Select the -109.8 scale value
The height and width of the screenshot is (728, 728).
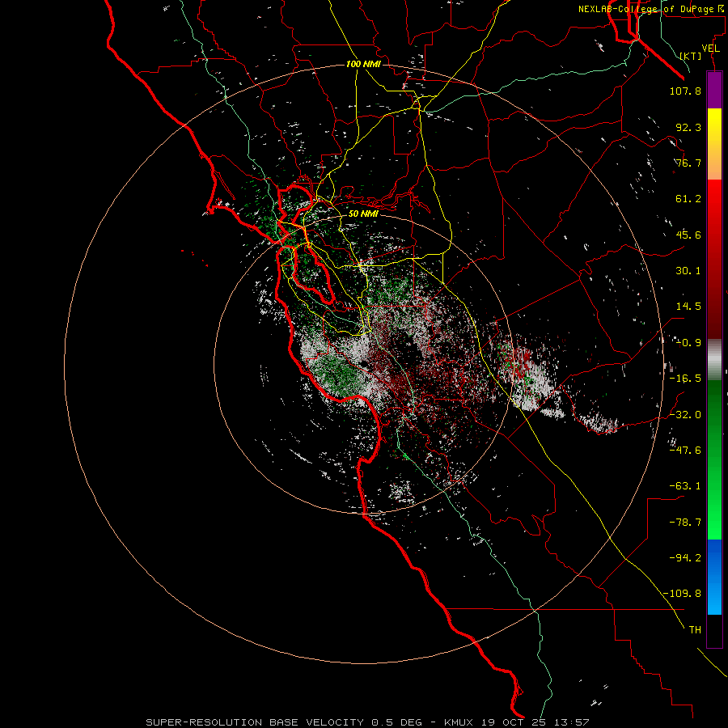click(x=682, y=594)
